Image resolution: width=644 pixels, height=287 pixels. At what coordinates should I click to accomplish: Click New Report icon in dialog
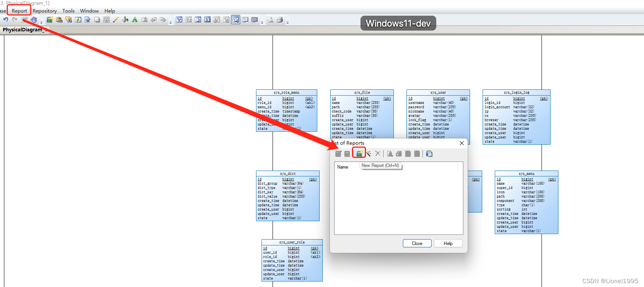359,154
